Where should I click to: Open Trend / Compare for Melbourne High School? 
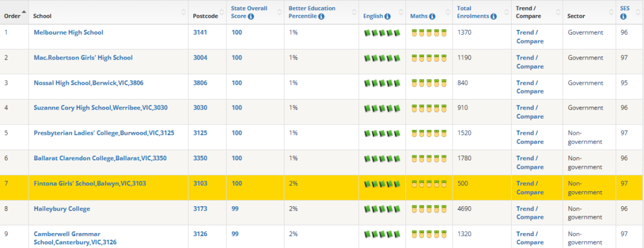click(x=530, y=37)
